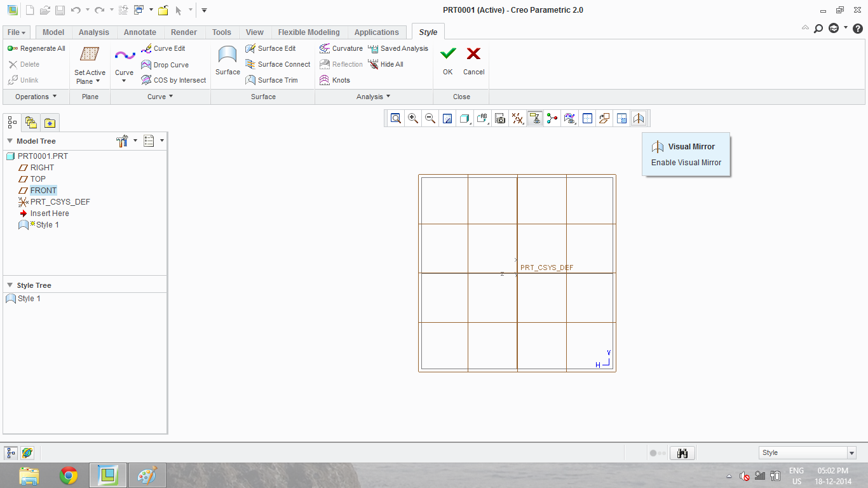Open Saved Orientations icon with AB label
Image resolution: width=868 pixels, height=488 pixels.
tap(482, 118)
